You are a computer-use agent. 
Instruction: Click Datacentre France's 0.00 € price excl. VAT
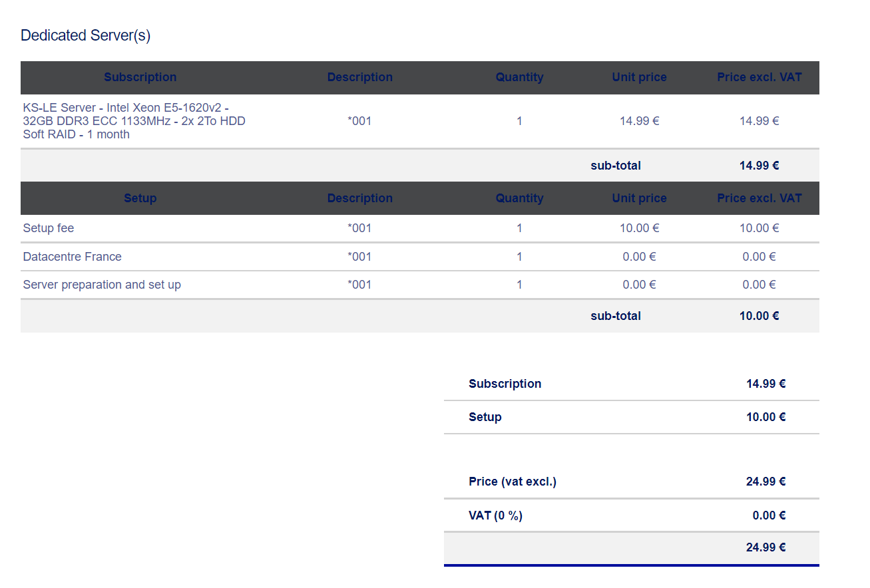click(760, 257)
